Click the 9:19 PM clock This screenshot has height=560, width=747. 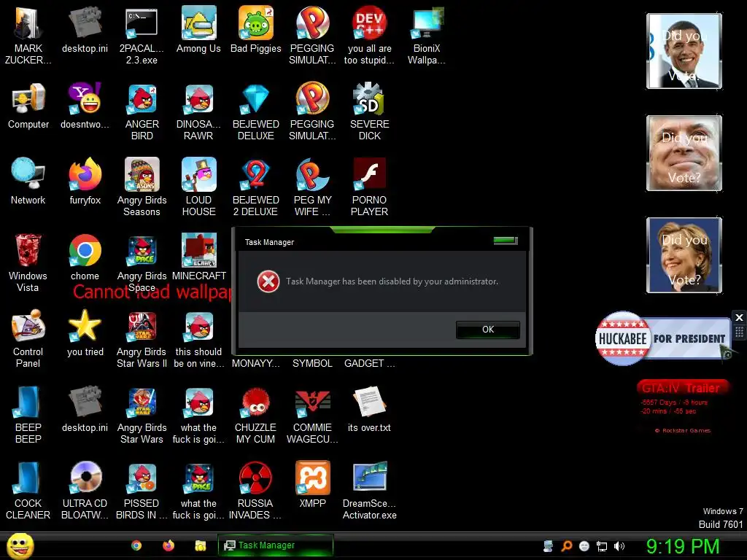tap(683, 546)
